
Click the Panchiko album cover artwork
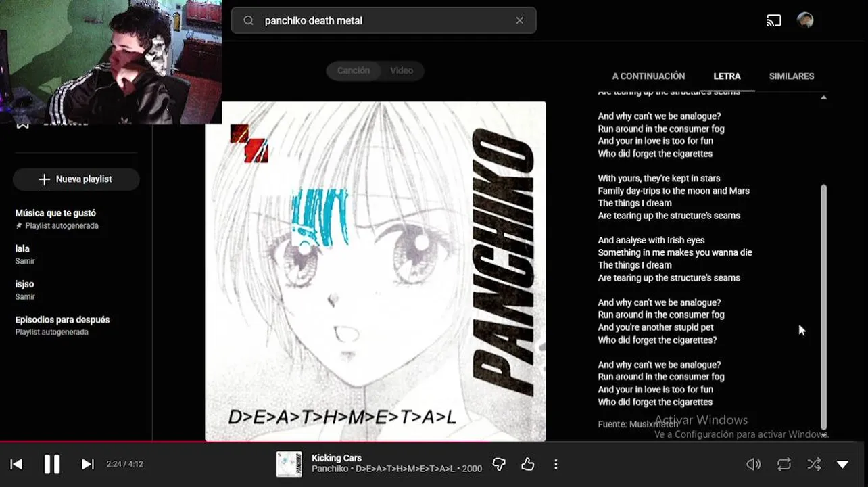pyautogui.click(x=375, y=271)
